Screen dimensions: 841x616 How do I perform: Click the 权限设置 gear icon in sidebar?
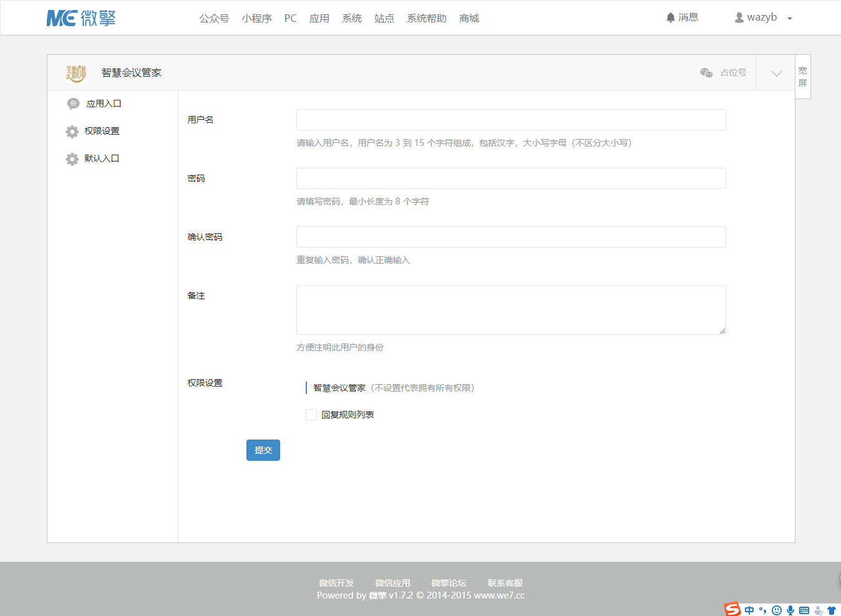click(x=72, y=132)
